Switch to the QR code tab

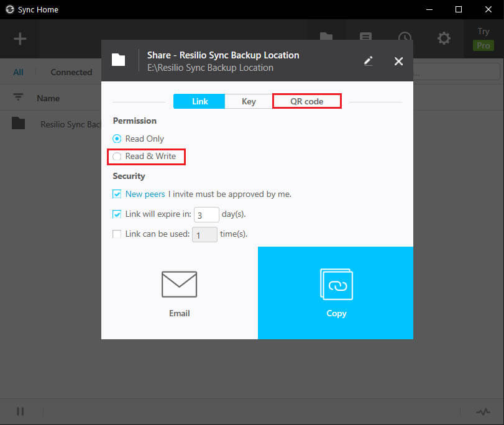(x=306, y=101)
